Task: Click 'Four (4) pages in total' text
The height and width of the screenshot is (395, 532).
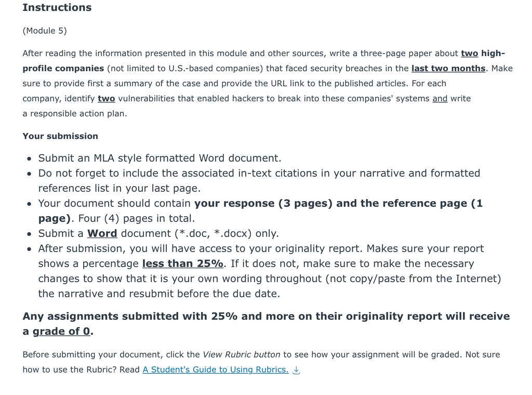Action: pos(137,218)
